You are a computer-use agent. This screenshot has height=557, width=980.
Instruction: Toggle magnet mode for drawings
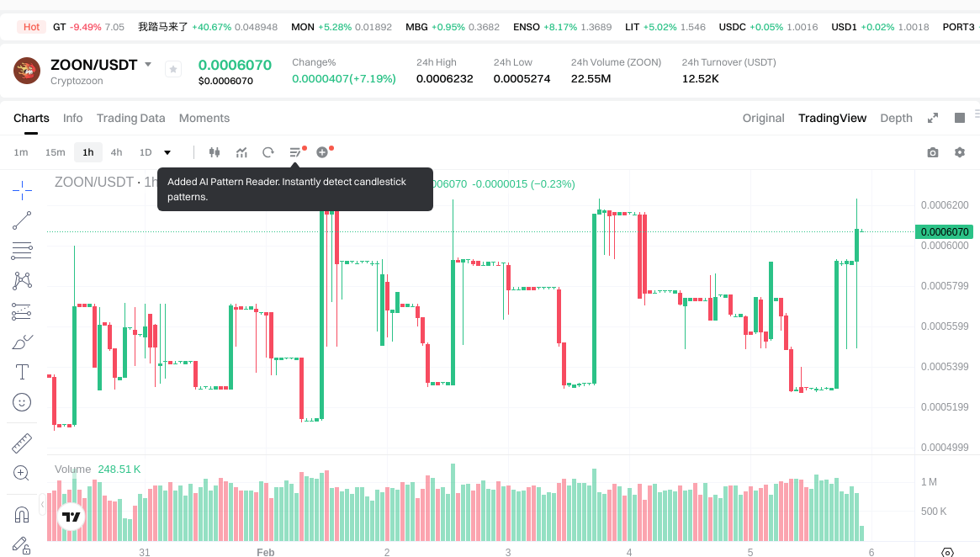coord(22,514)
